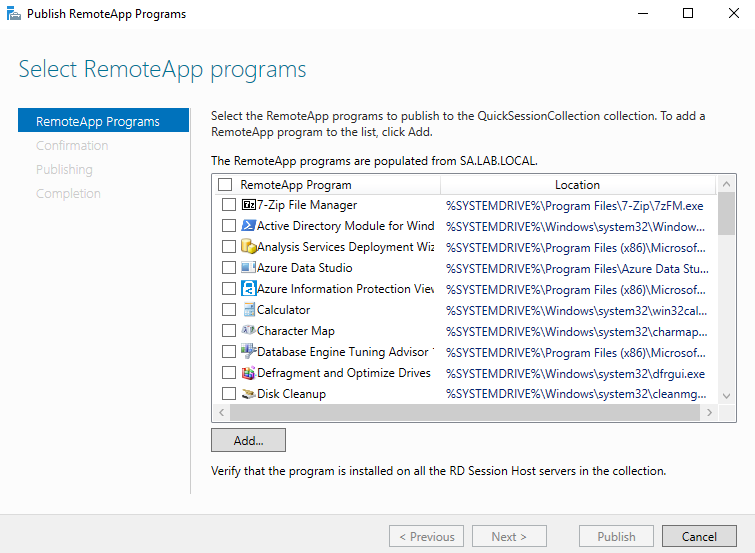Click the Publish button
This screenshot has width=755, height=553.
coord(616,536)
